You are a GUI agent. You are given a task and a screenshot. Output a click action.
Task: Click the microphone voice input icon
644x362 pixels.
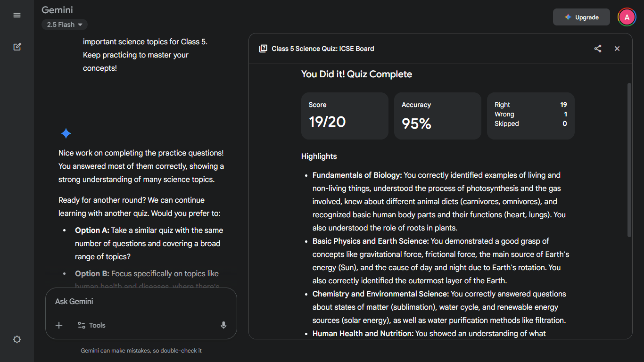tap(223, 325)
